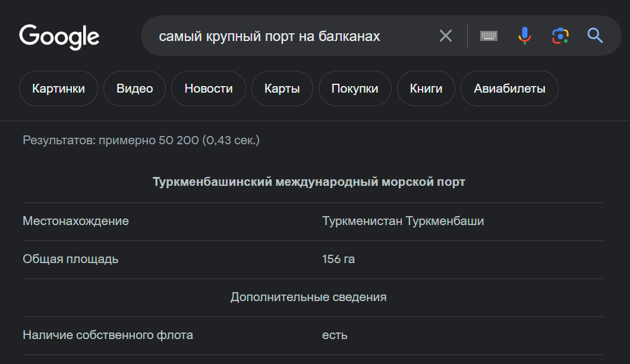Click the Google logo

pos(59,36)
